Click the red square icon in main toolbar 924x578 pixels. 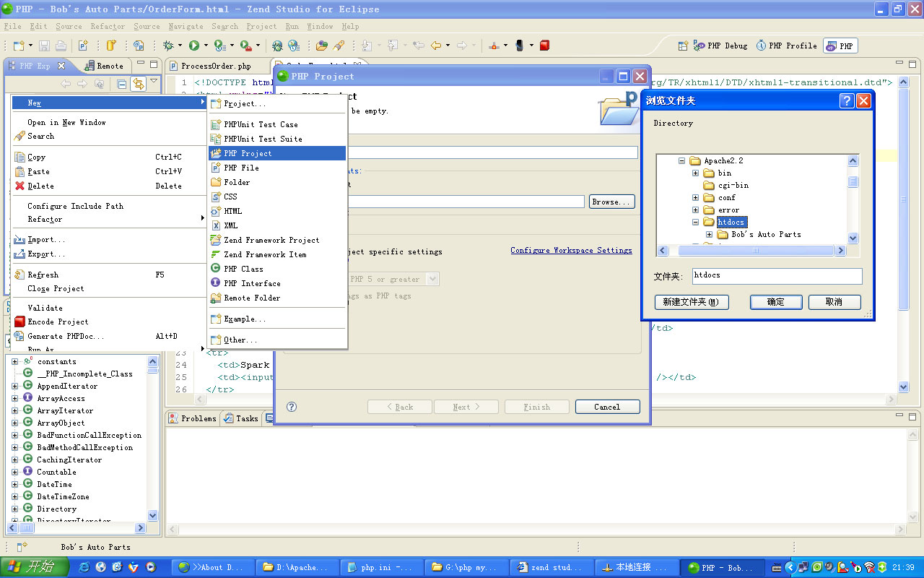[x=544, y=46]
